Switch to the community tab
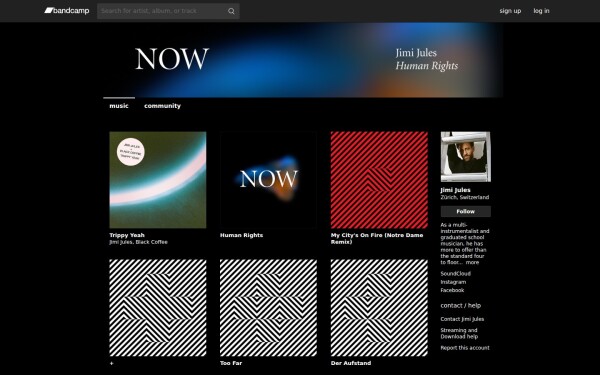 tap(162, 106)
